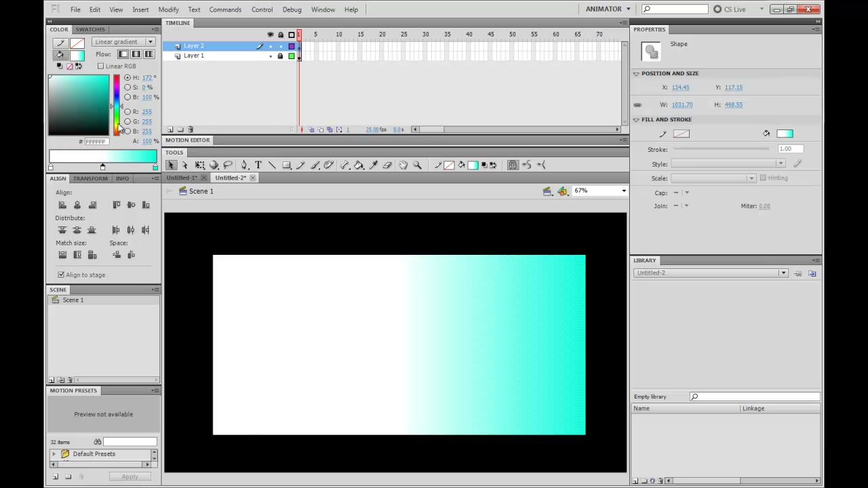The width and height of the screenshot is (868, 488).
Task: Select the H hue radio button
Action: pos(127,77)
